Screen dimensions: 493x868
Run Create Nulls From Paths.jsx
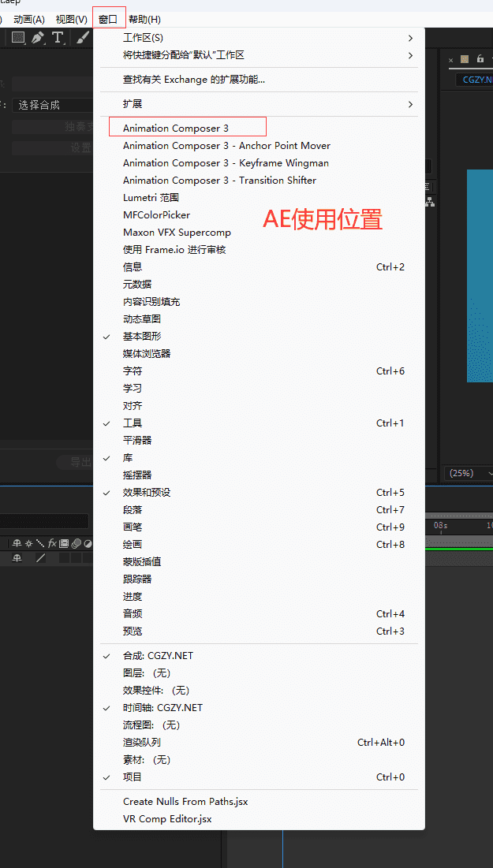pyautogui.click(x=259, y=802)
